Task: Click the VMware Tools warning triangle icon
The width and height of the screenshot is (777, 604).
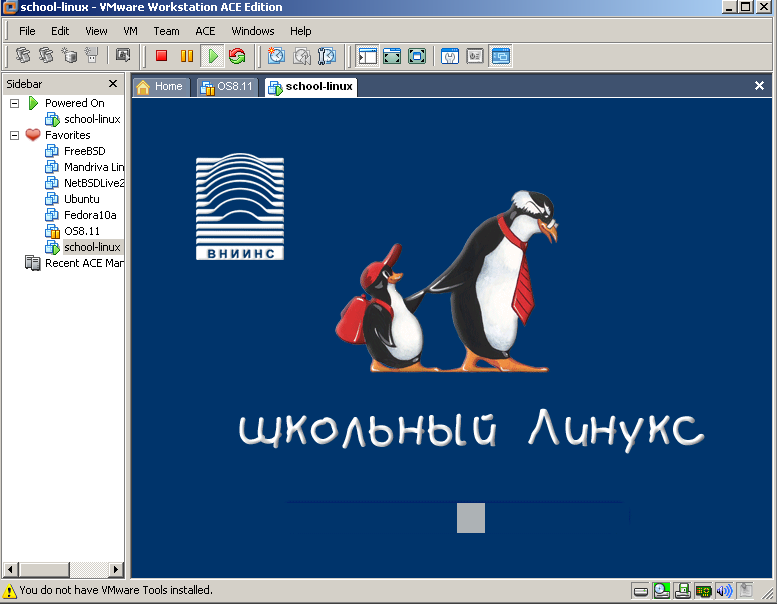Action: (x=9, y=591)
